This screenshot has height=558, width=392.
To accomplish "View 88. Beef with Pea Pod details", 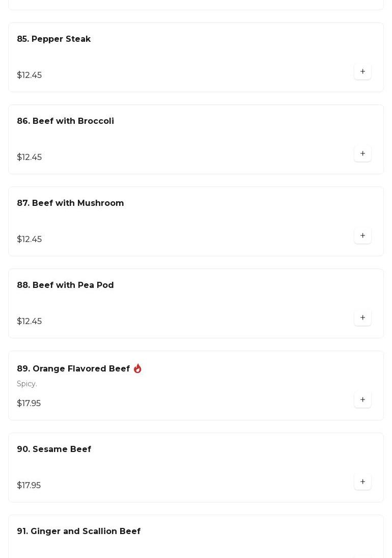I will 65,285.
